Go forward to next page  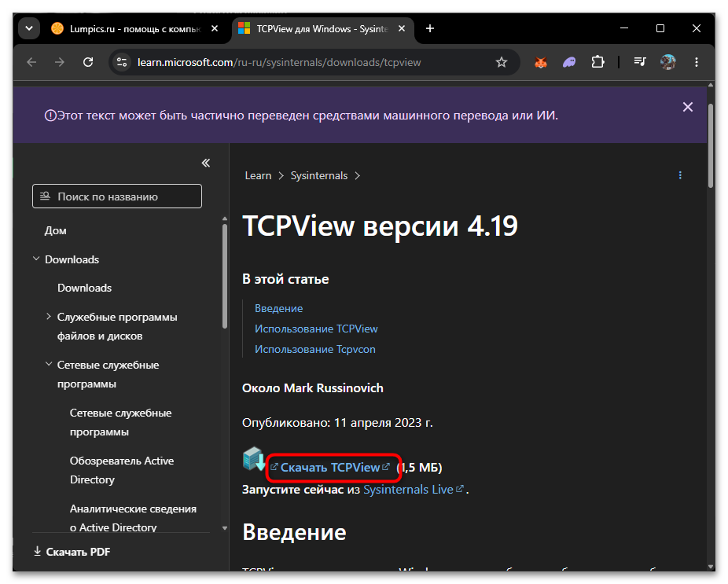click(x=60, y=62)
